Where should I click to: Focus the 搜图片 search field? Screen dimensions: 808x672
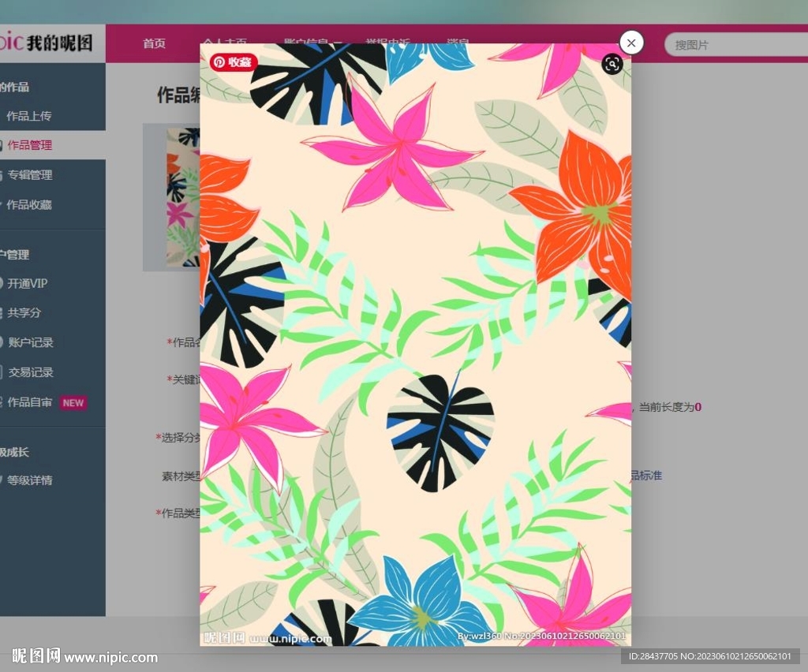738,45
